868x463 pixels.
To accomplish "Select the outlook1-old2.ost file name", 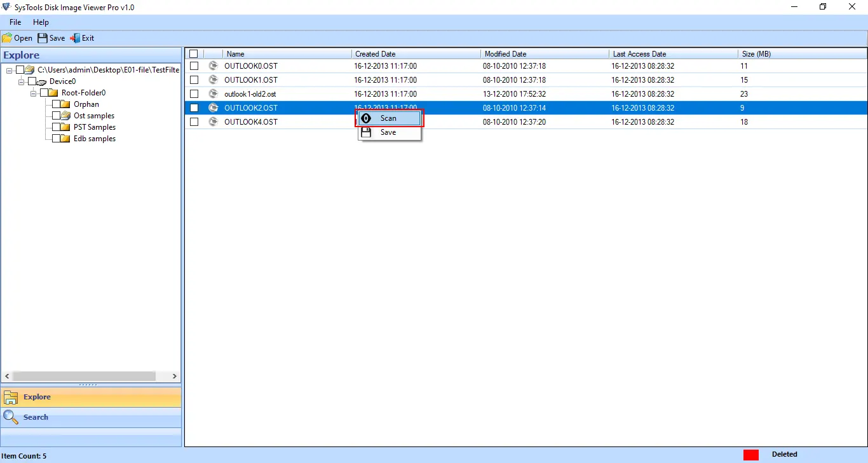I will (x=250, y=94).
